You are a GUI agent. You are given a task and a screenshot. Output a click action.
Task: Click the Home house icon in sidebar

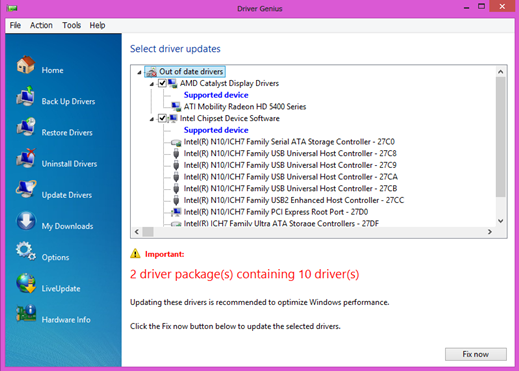26,65
